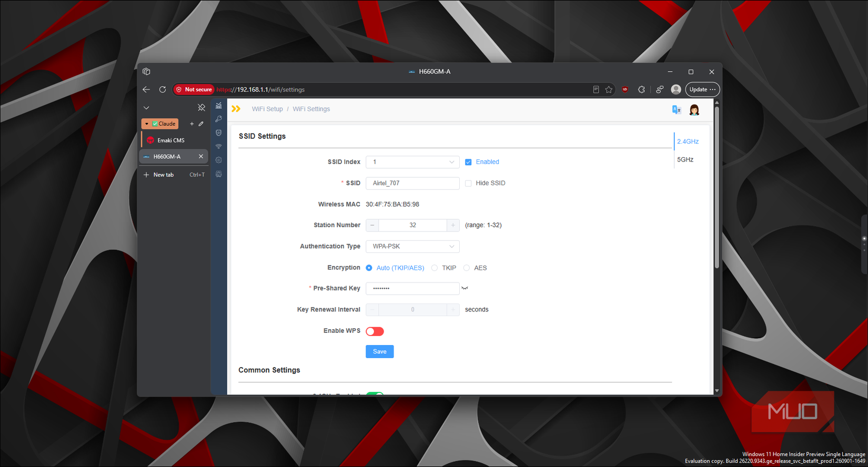
Task: Toggle the Enable WPS switch
Action: [x=375, y=331]
